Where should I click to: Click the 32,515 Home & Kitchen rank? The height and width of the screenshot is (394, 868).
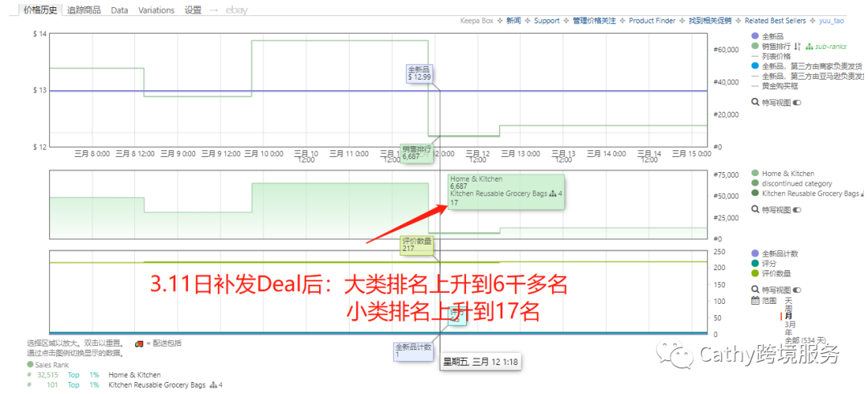[x=46, y=376]
